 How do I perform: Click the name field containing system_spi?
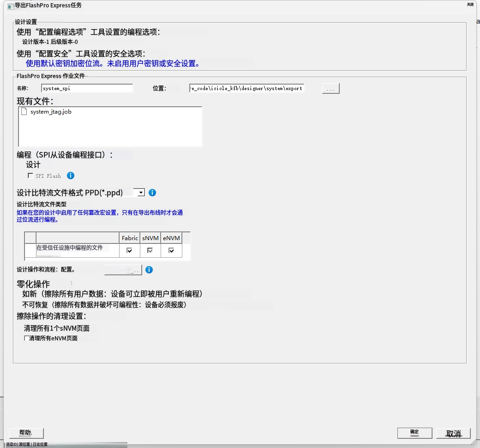pyautogui.click(x=87, y=88)
